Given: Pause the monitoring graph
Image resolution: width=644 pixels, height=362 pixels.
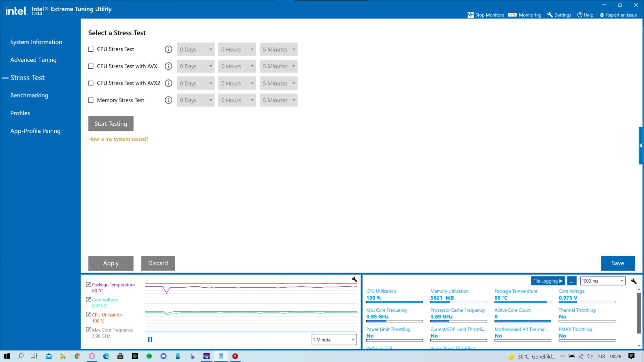Looking at the screenshot, I should [150, 340].
